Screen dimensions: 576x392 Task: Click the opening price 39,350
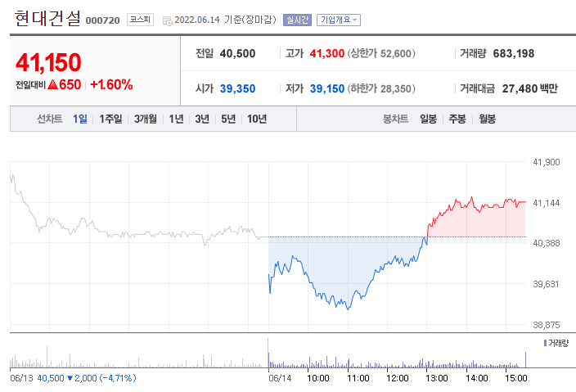[x=237, y=89]
